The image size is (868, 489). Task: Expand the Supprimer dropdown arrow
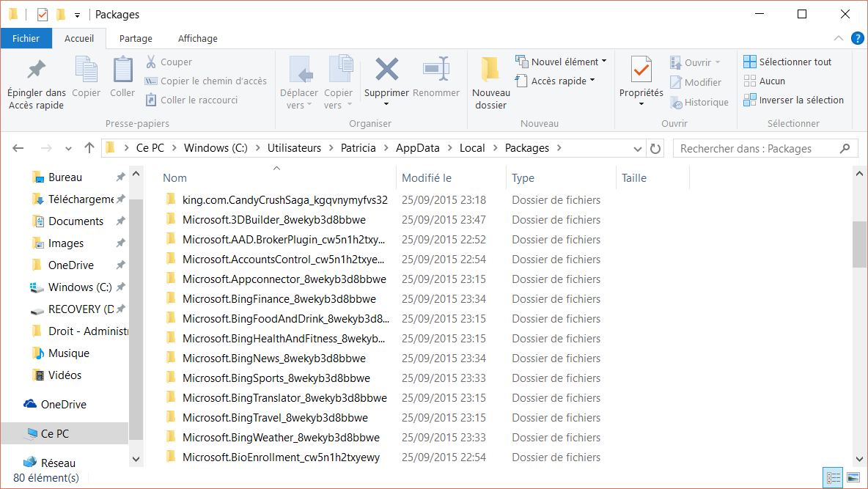386,104
